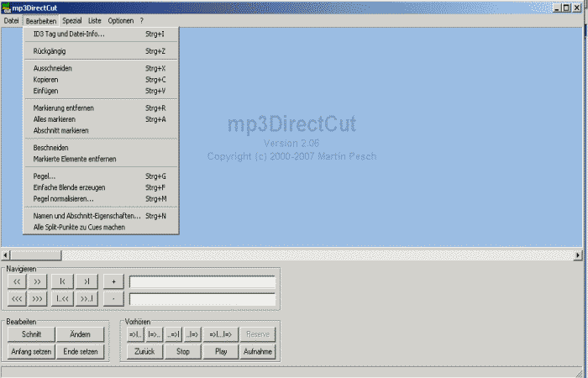The image size is (588, 378).
Task: Open the Optionen menu
Action: [x=120, y=20]
